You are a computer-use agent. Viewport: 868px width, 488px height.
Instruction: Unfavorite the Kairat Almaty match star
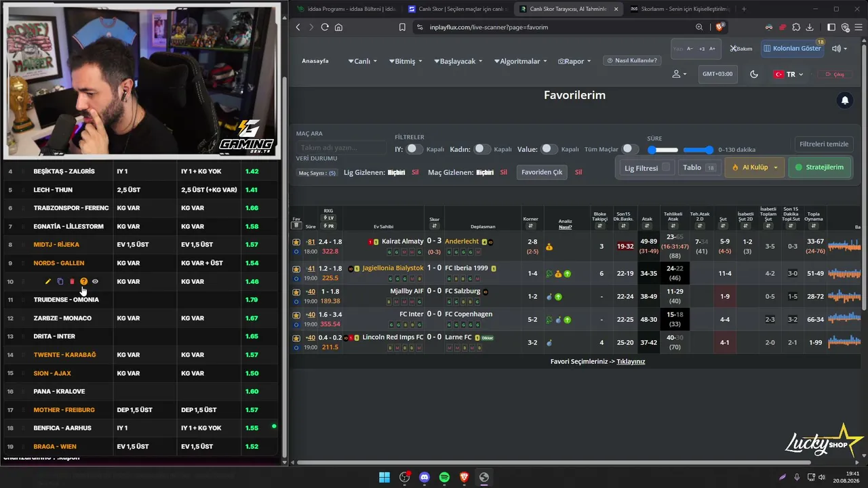pyautogui.click(x=296, y=241)
